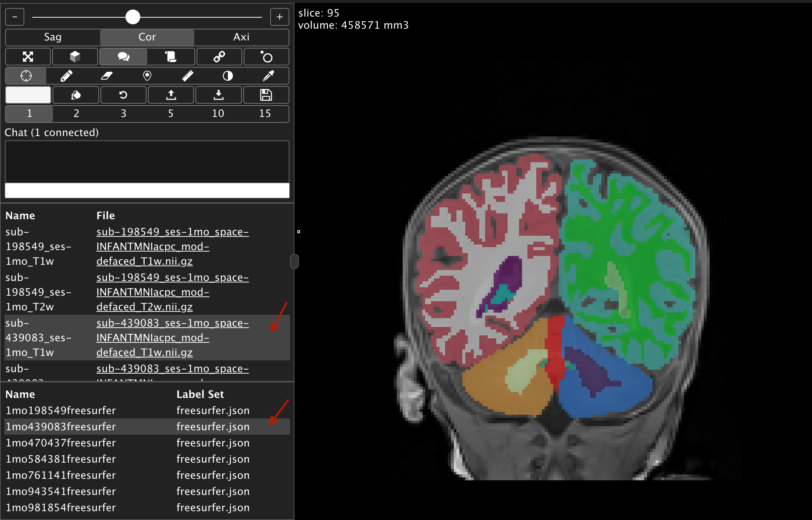This screenshot has height=520, width=812.
Task: Click the white color swatch
Action: coord(28,95)
